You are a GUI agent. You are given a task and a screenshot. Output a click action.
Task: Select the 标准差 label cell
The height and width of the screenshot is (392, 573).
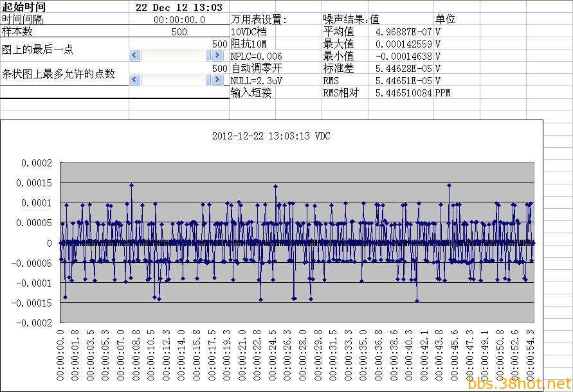click(345, 68)
